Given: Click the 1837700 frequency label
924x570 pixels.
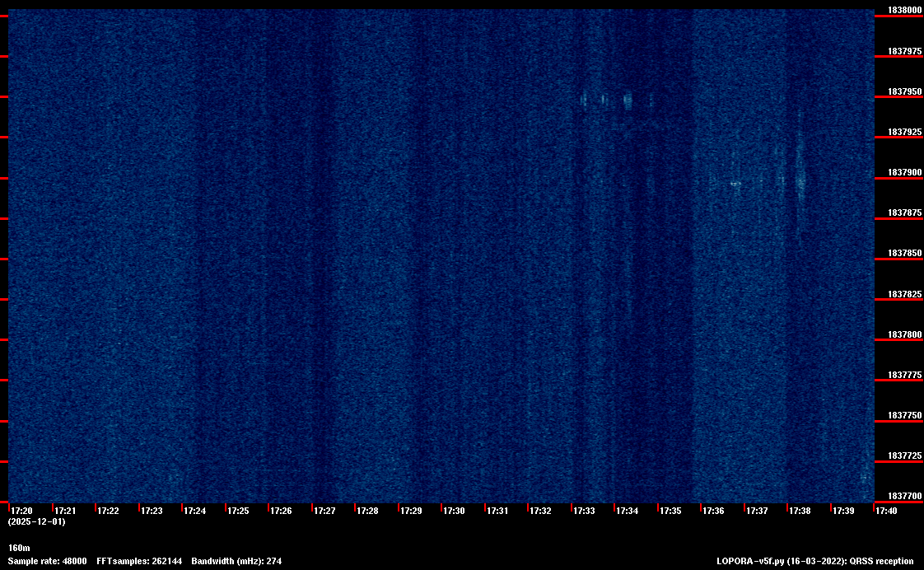Looking at the screenshot, I should point(904,497).
